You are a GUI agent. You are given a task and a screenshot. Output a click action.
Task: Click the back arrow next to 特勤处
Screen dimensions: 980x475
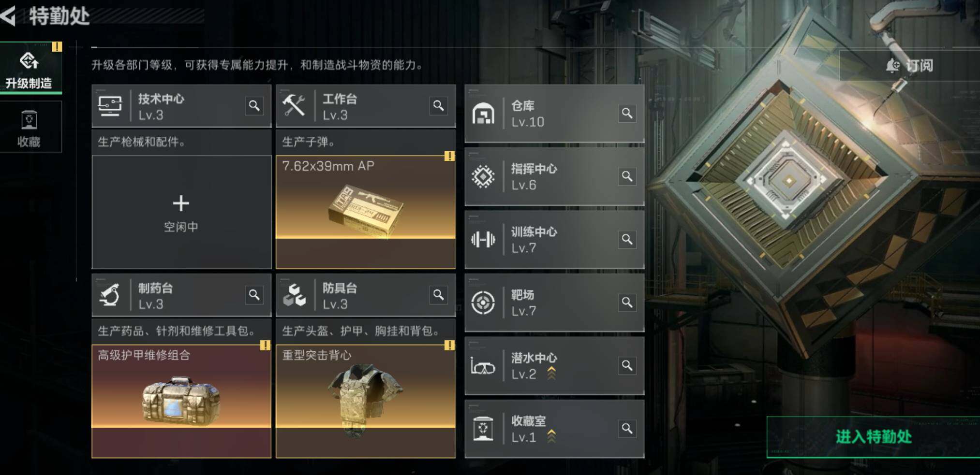coord(8,15)
